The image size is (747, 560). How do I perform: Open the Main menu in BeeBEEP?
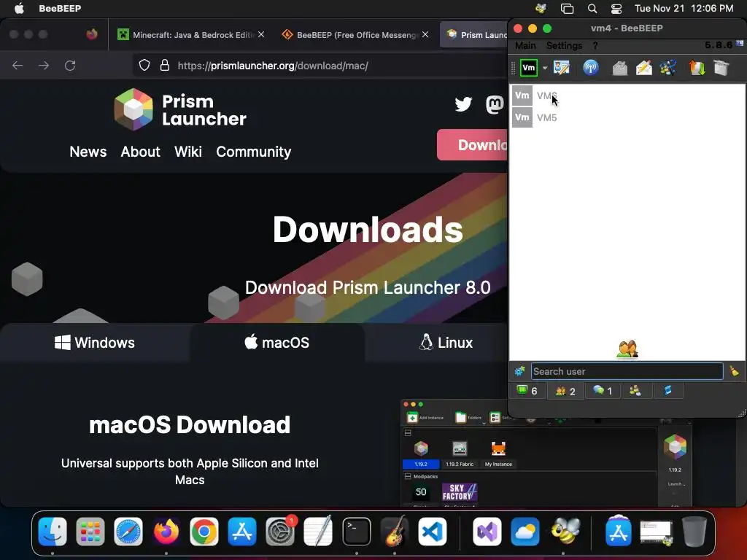coord(525,46)
